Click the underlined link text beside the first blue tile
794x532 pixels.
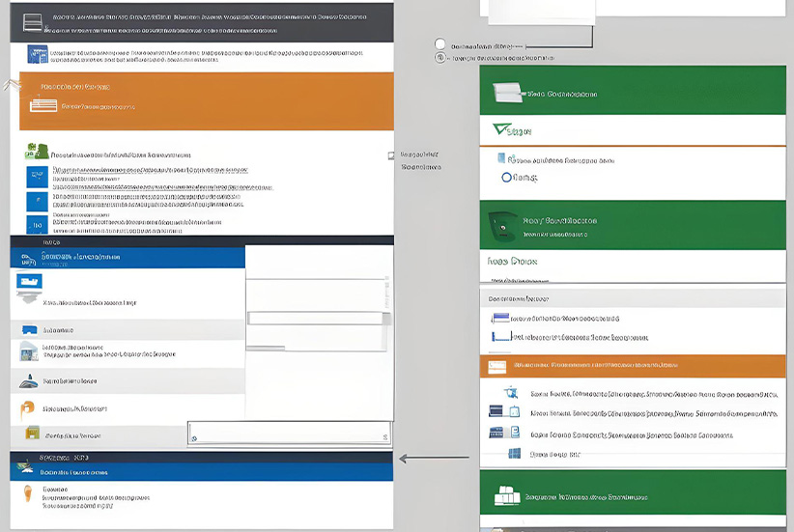click(x=145, y=170)
